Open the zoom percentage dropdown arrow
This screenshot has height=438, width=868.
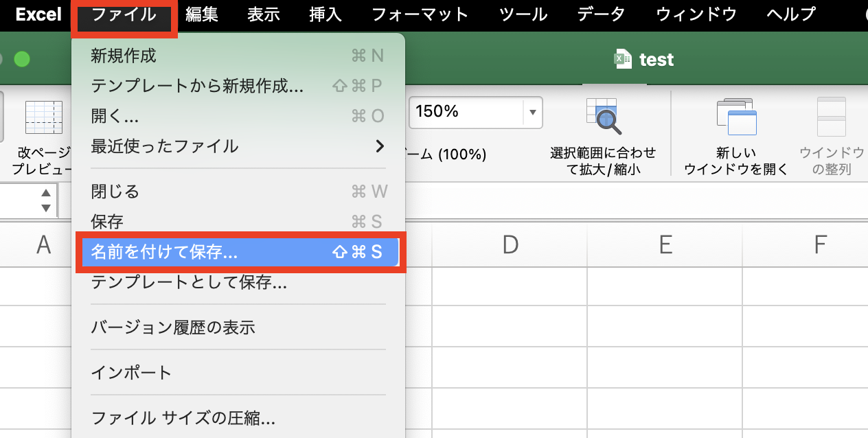[x=534, y=113]
